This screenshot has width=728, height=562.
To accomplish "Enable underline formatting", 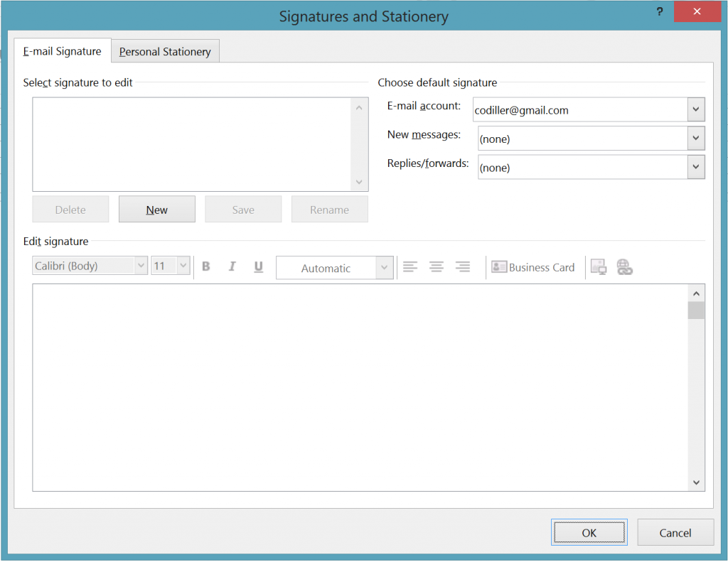I will tap(257, 266).
